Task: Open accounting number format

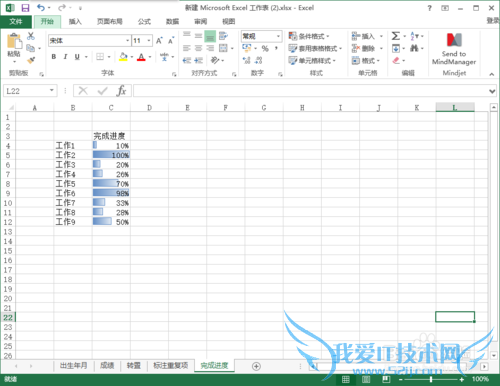Action: point(247,48)
